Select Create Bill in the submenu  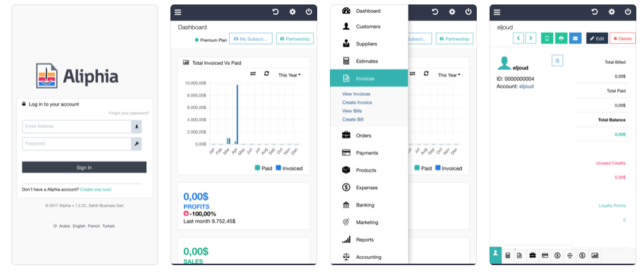353,119
